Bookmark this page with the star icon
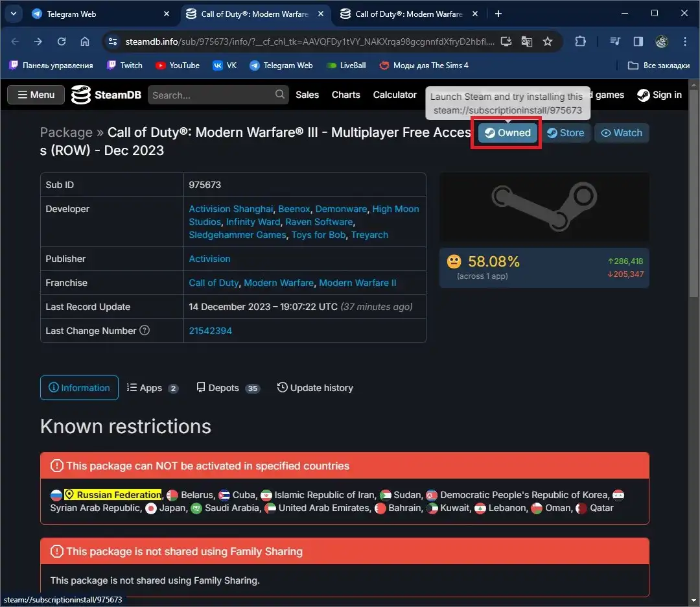Screen dimensions: 700x607 point(548,42)
